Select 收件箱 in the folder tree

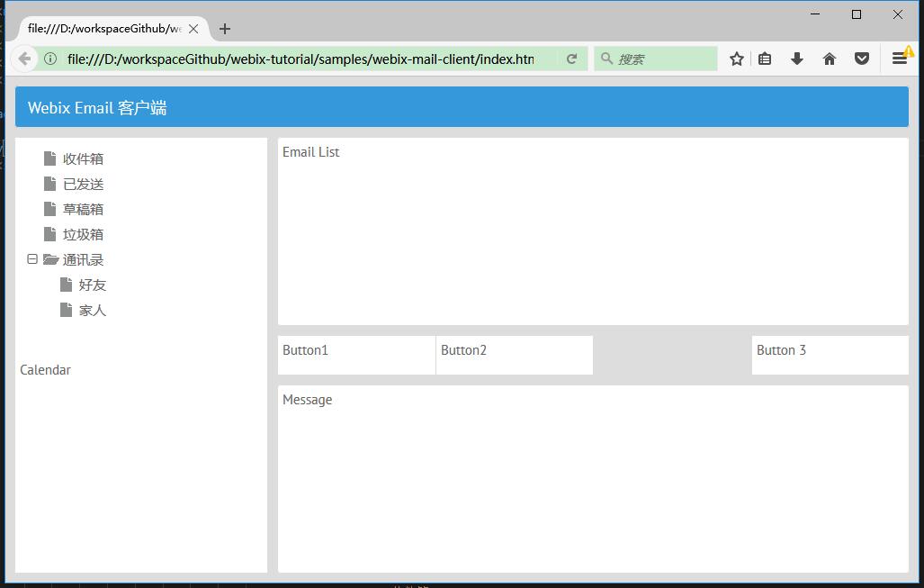coord(83,158)
